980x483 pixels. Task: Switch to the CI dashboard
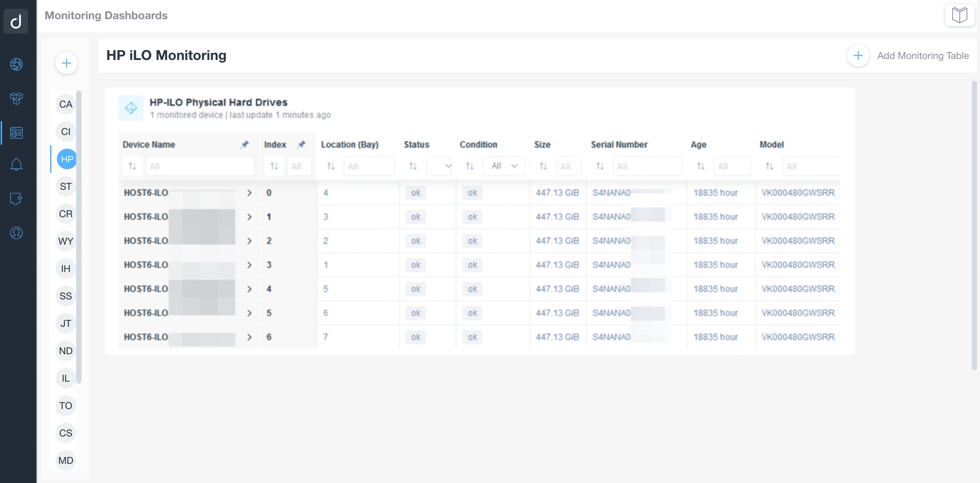pos(66,131)
